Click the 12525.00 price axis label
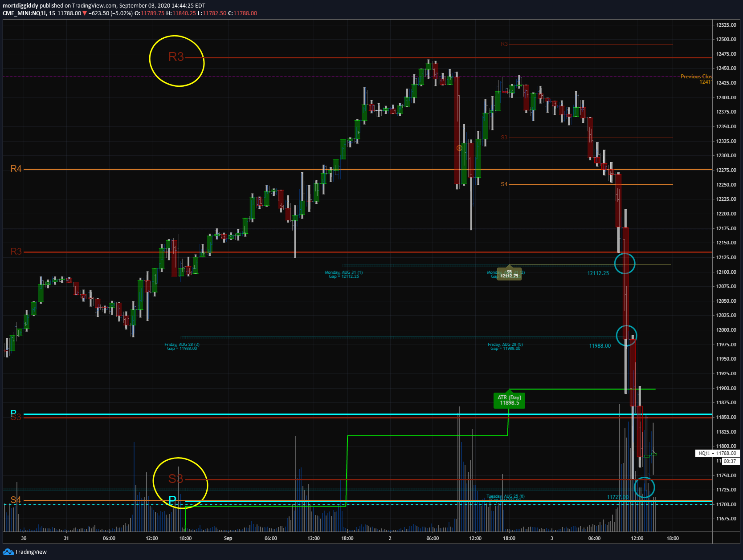This screenshot has height=560, width=743. click(726, 25)
